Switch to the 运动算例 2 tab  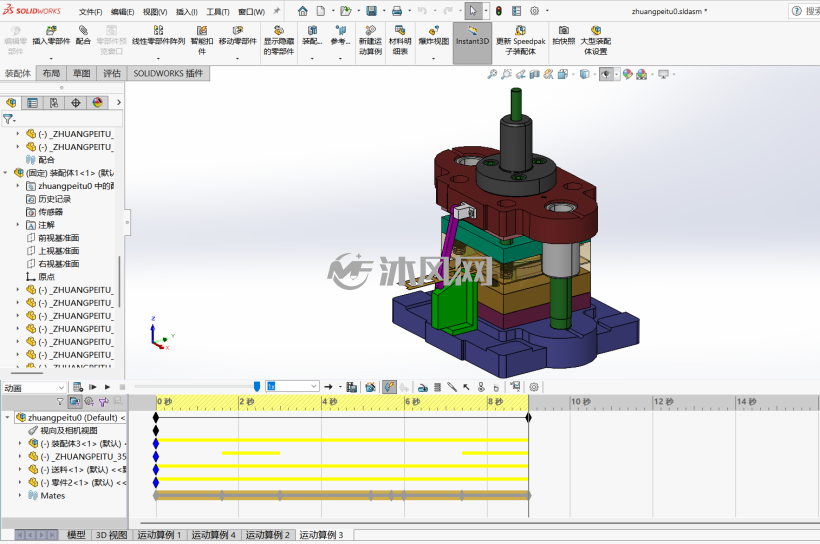[267, 535]
